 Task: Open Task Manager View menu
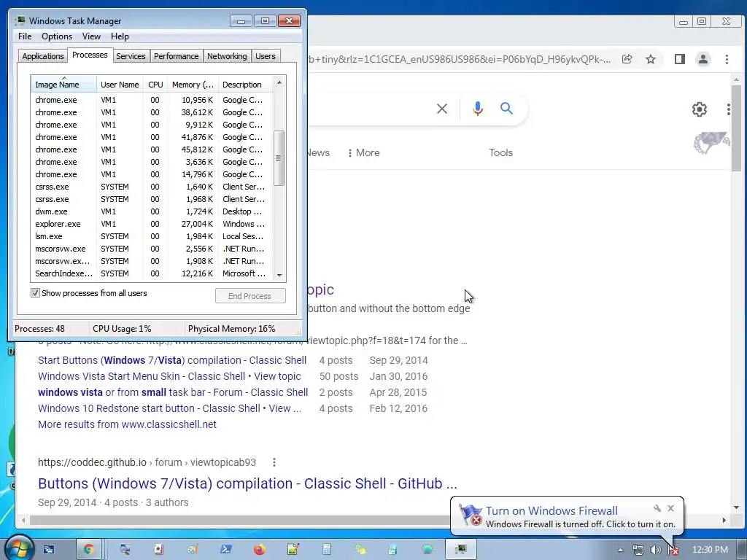(x=91, y=36)
